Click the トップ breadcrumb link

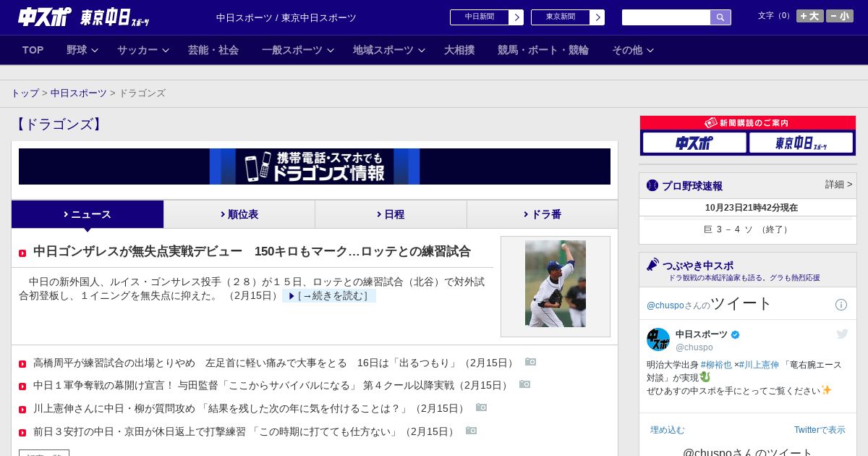(x=25, y=93)
